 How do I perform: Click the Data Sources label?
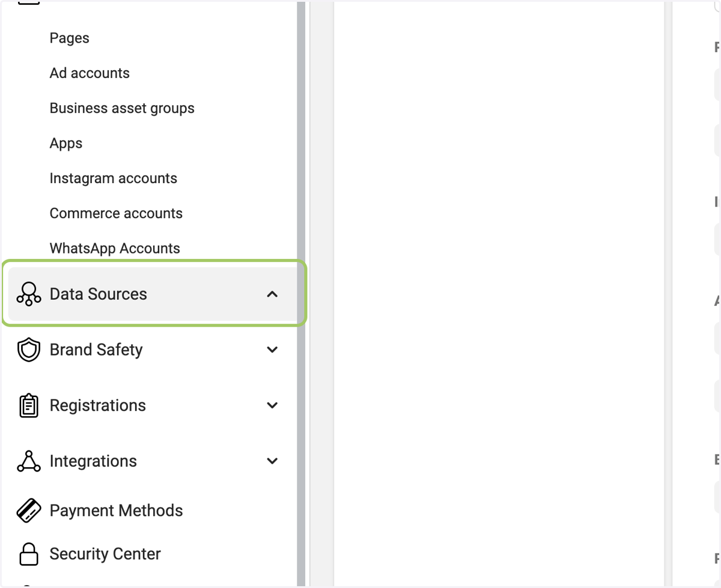coord(99,294)
